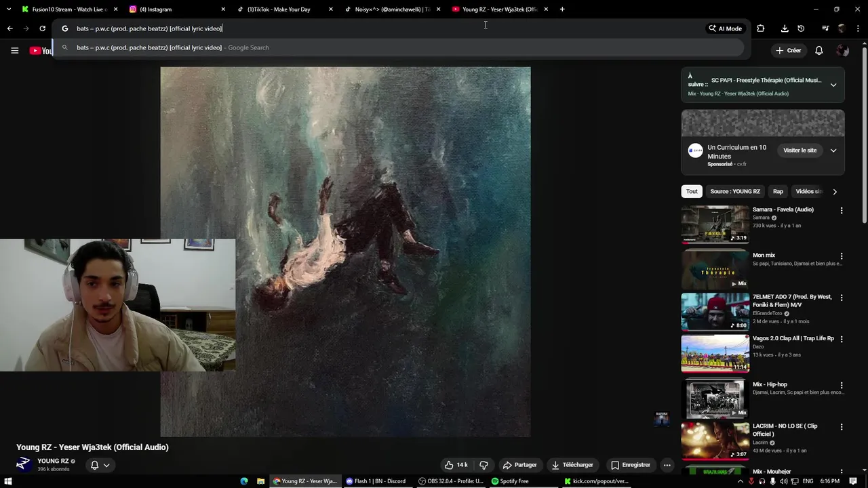Reload the page with the refresh icon
The width and height of the screenshot is (868, 488).
coord(42,28)
